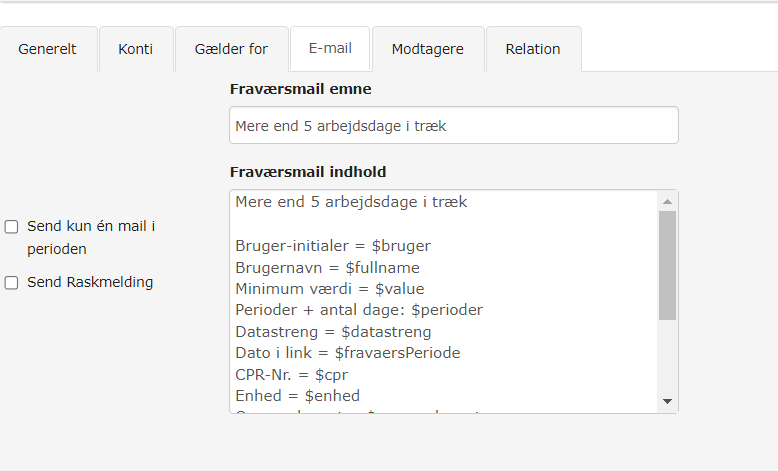Click the Minimum værdi = $value line
Image resolution: width=778 pixels, height=471 pixels.
tap(329, 288)
